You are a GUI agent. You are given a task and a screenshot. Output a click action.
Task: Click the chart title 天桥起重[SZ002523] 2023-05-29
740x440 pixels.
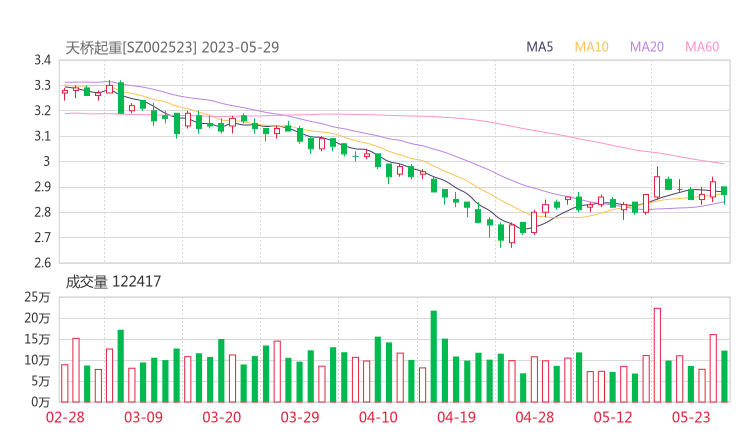(x=172, y=47)
